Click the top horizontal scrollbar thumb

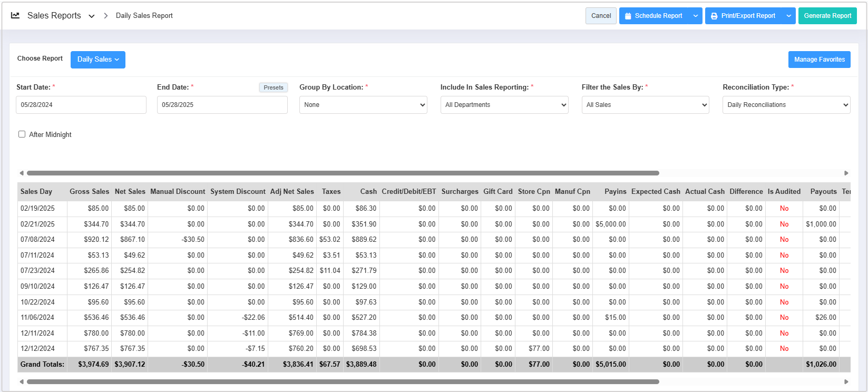coord(343,173)
